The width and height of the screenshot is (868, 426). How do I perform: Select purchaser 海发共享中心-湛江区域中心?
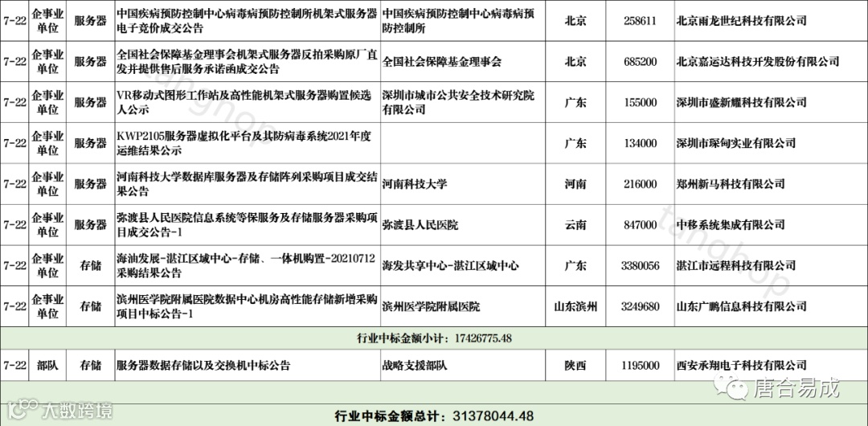coord(450,265)
